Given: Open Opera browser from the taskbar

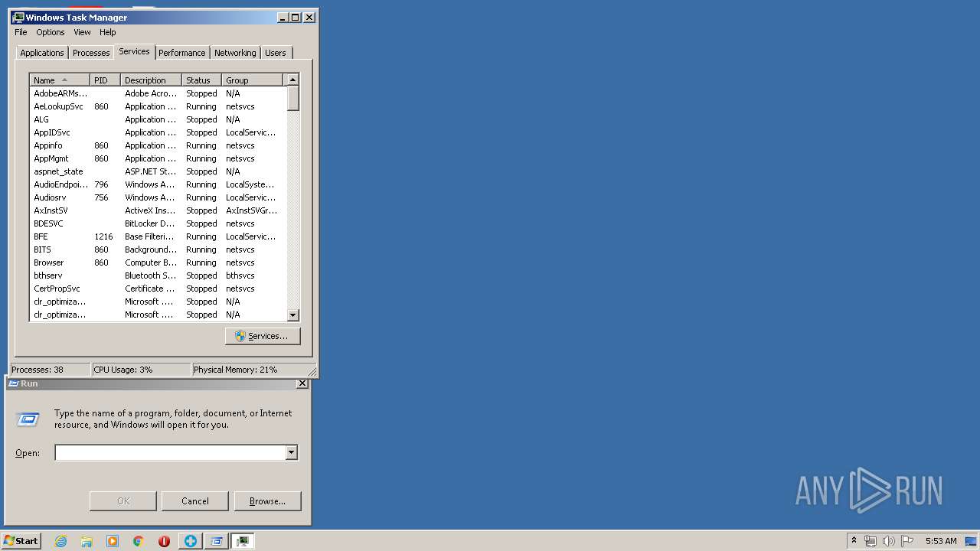Looking at the screenshot, I should (164, 541).
